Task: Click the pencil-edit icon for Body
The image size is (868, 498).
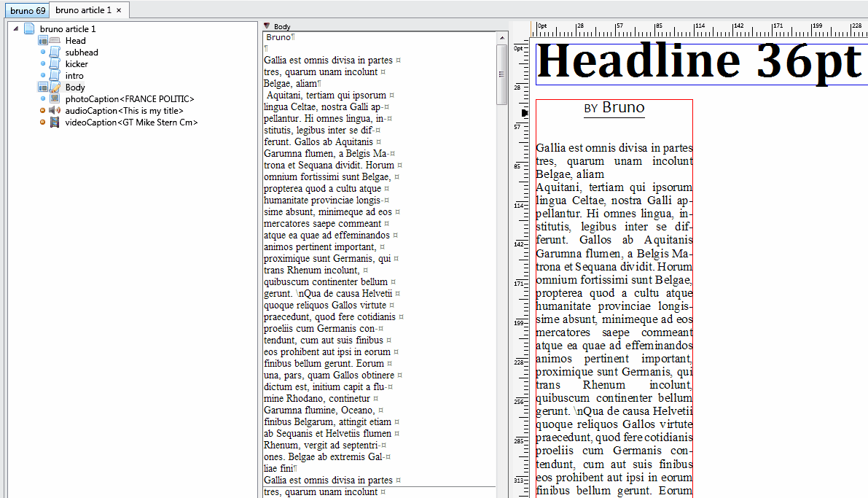Action: (x=55, y=87)
